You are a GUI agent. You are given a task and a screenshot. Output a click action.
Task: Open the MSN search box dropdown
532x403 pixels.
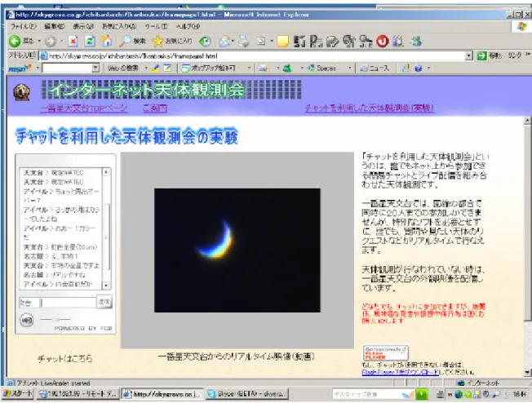pyautogui.click(x=95, y=69)
